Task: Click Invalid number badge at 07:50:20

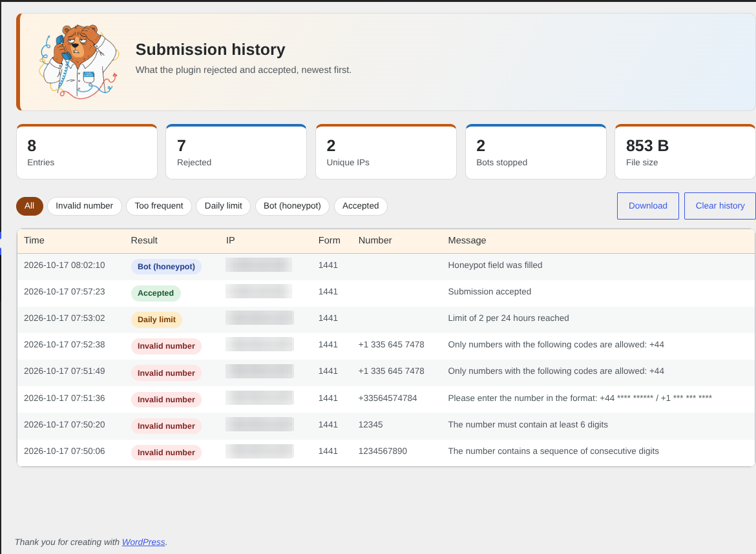Action: point(166,426)
